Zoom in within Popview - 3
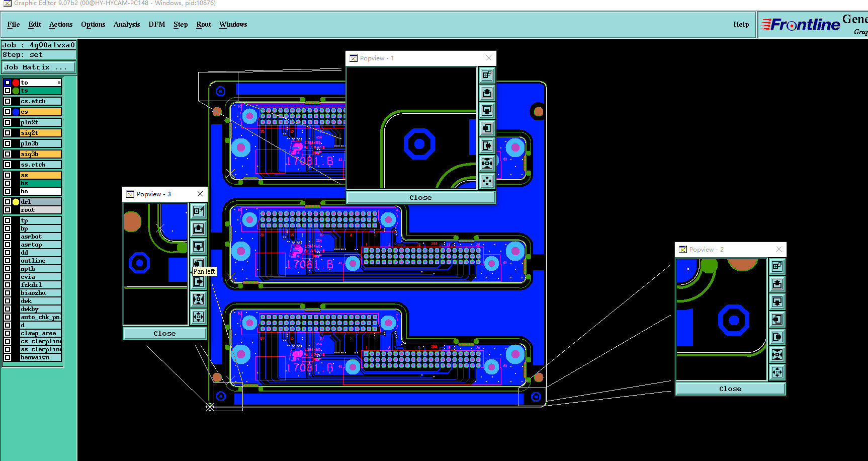Viewport: 868px width, 461px height. coord(198,299)
